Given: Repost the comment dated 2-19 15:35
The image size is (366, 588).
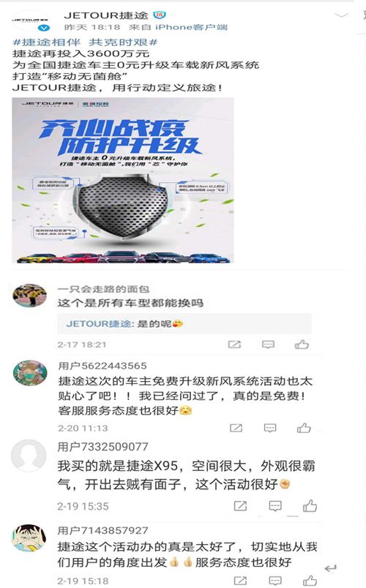Looking at the screenshot, I should 240,506.
